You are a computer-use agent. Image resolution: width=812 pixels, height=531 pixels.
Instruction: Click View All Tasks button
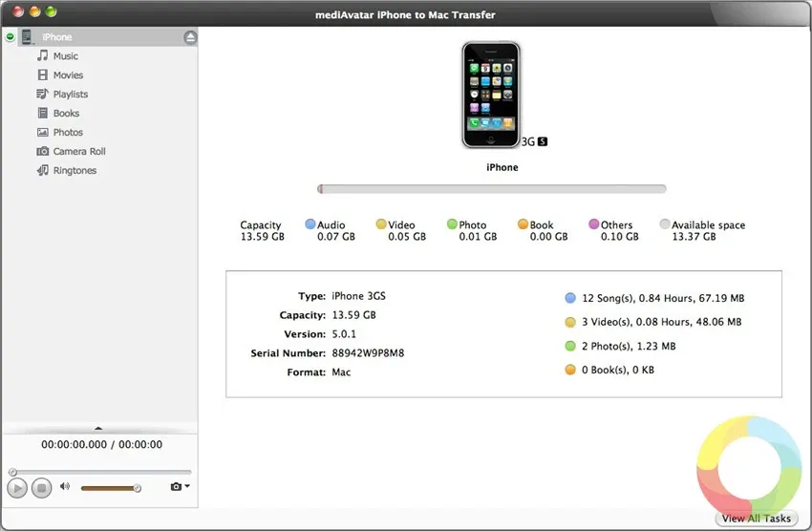coord(756,518)
